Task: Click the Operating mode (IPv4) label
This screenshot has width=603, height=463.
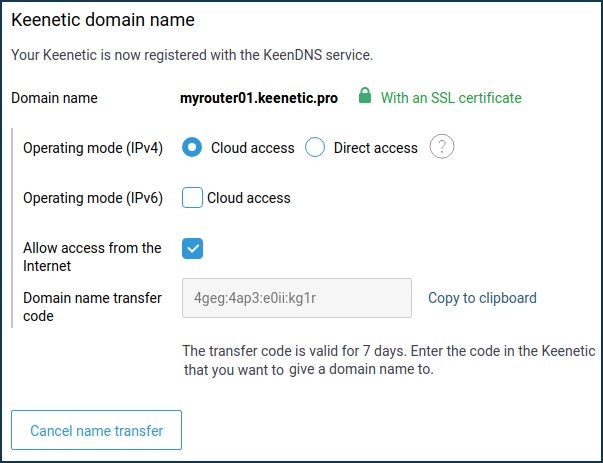Action: click(93, 148)
